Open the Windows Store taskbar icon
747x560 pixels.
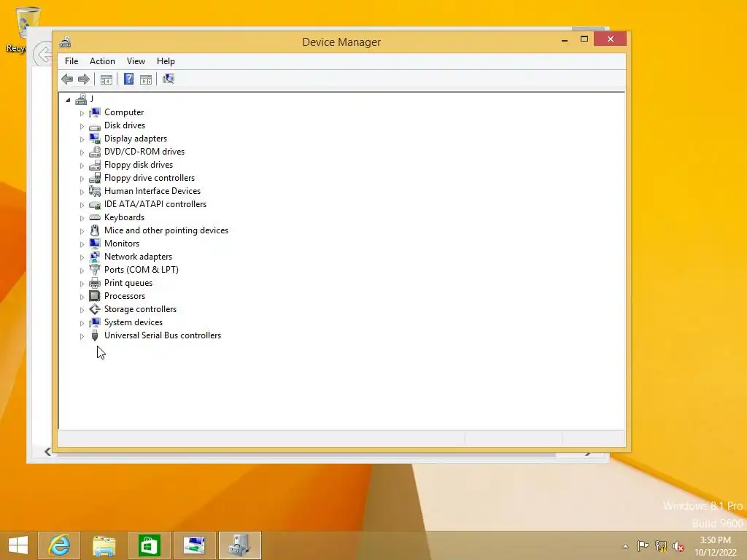(149, 545)
